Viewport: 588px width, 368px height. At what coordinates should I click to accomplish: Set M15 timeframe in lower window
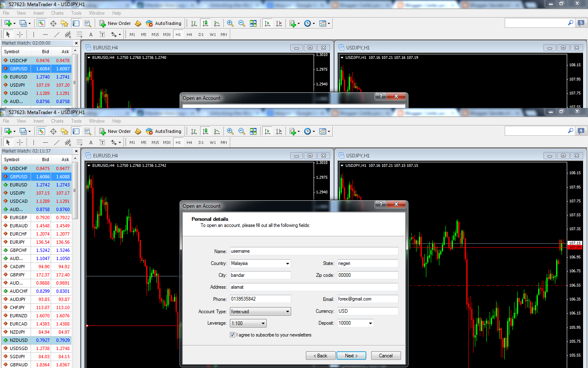click(x=155, y=142)
